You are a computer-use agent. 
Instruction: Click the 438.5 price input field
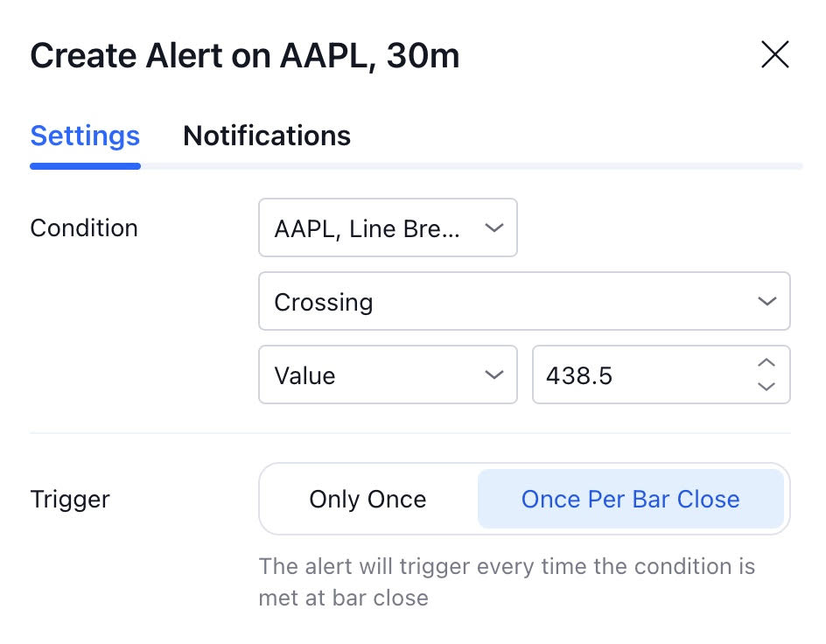639,375
